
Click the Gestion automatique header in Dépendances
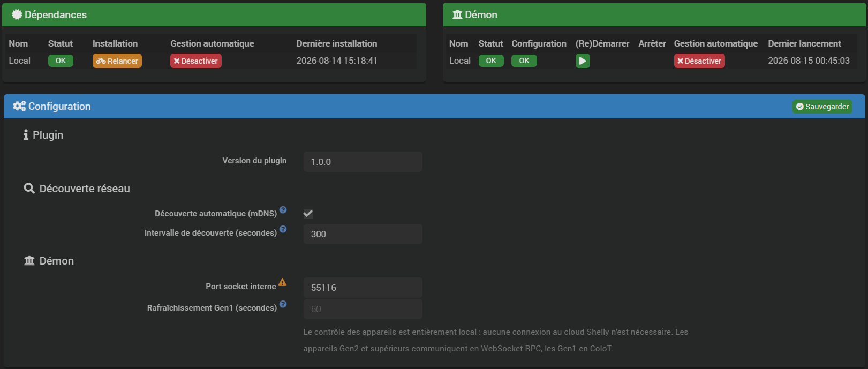[x=212, y=43]
